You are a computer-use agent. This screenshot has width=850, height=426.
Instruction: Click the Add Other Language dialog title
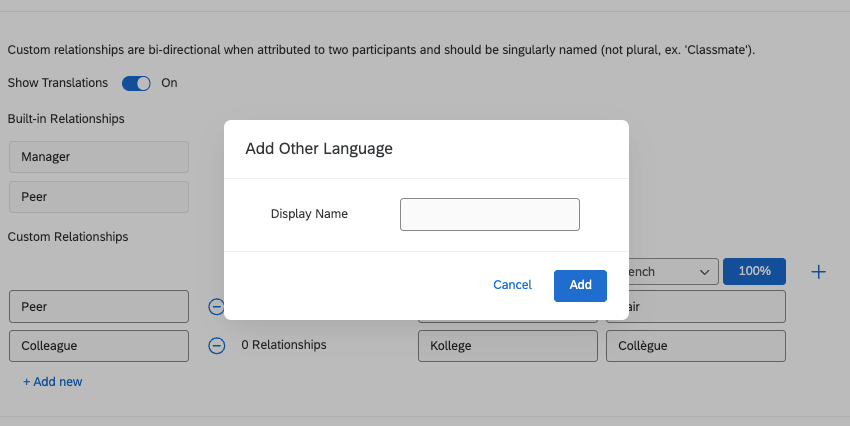pos(319,149)
